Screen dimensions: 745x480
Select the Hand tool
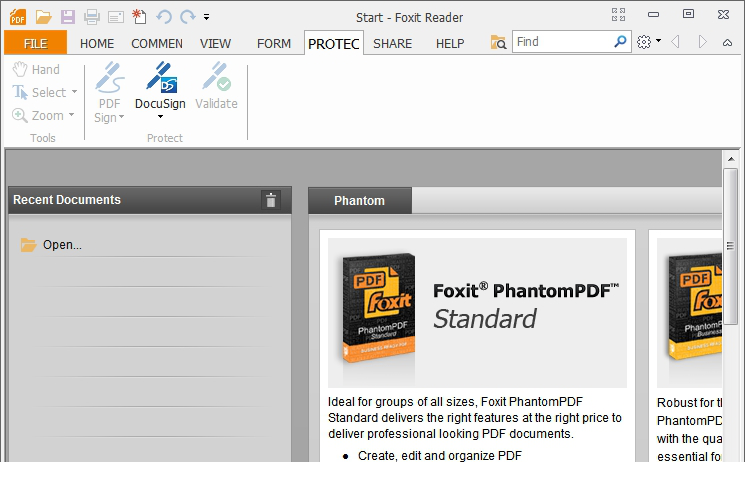click(x=36, y=69)
